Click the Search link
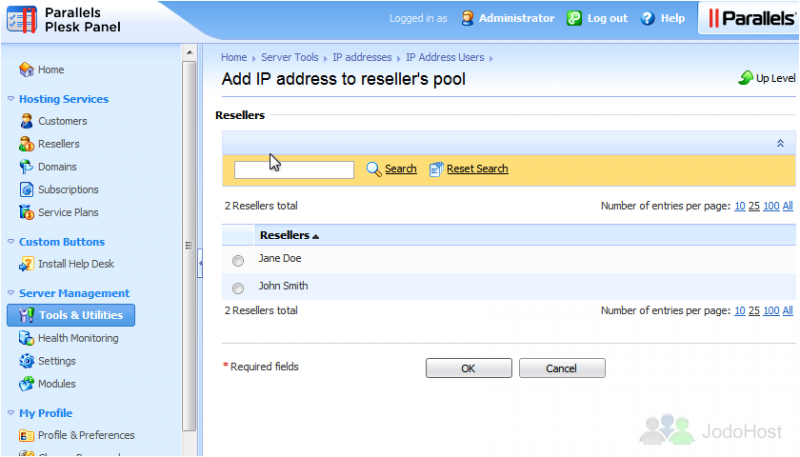Image resolution: width=800 pixels, height=457 pixels. (401, 169)
